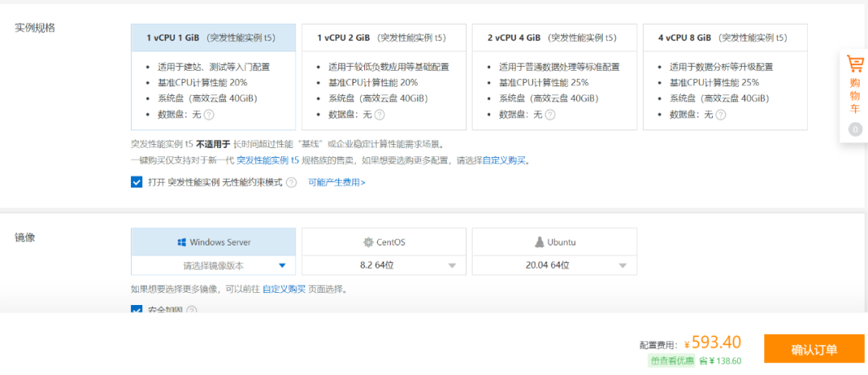The image size is (868, 375).
Task: Select the 1 vCPU 2 GiB instance spec
Action: [384, 76]
